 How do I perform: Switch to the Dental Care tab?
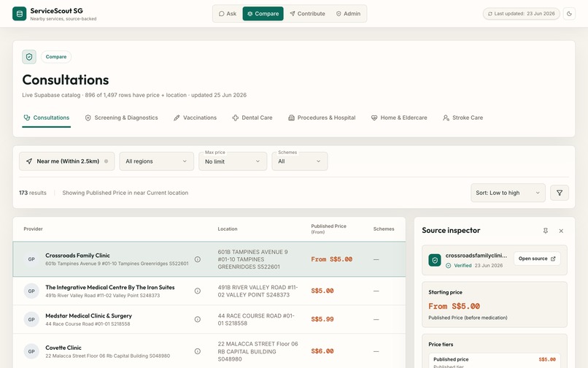[252, 118]
